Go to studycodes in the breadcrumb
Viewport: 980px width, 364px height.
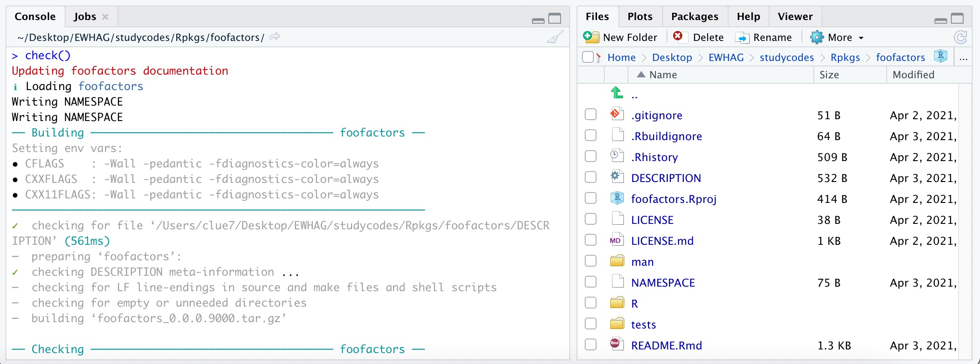coord(786,57)
